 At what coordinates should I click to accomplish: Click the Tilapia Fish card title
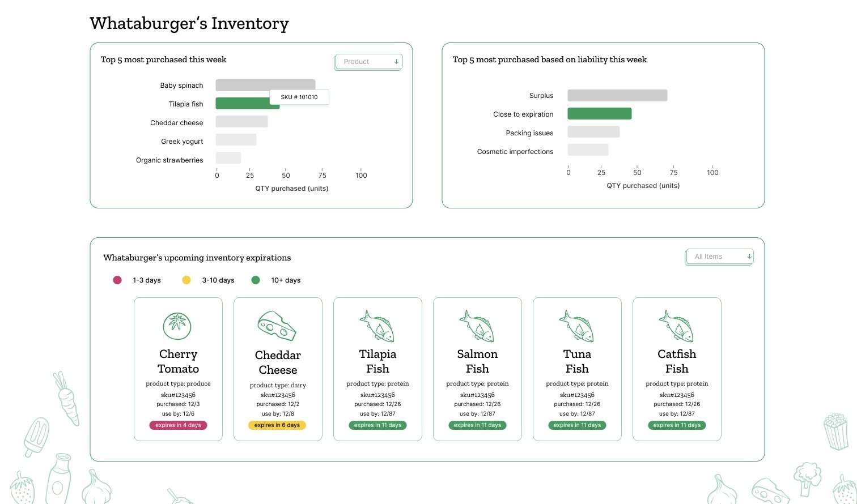tap(377, 361)
